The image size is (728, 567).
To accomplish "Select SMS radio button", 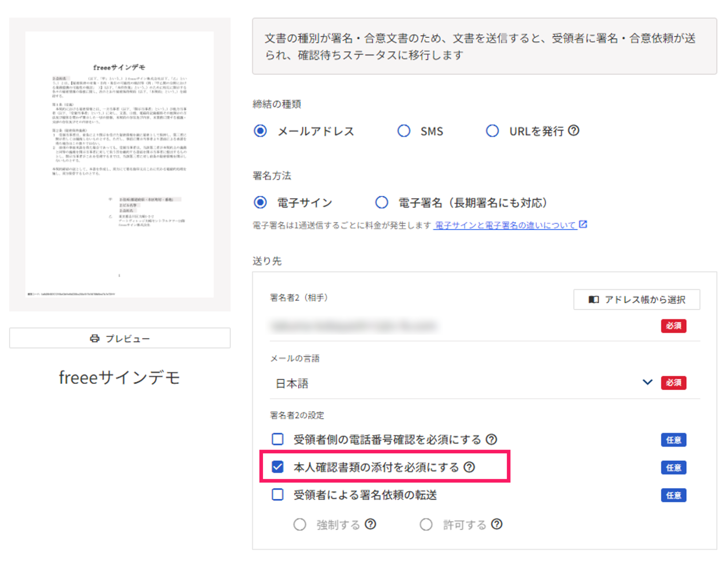I will click(404, 130).
